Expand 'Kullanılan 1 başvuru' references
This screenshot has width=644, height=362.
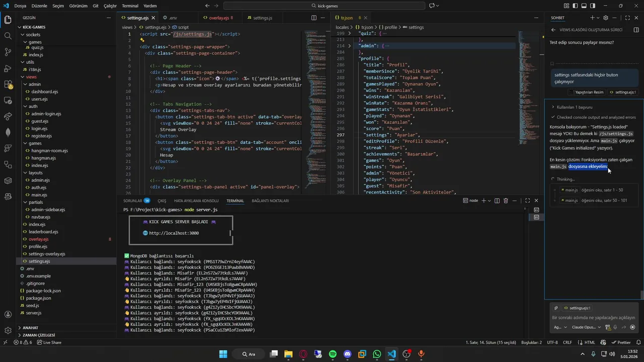tap(574, 107)
